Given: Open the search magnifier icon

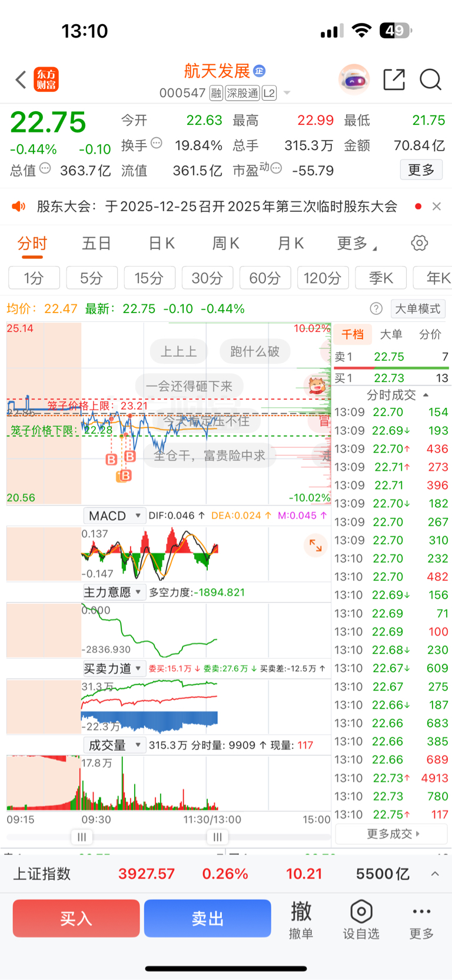Looking at the screenshot, I should coord(430,79).
